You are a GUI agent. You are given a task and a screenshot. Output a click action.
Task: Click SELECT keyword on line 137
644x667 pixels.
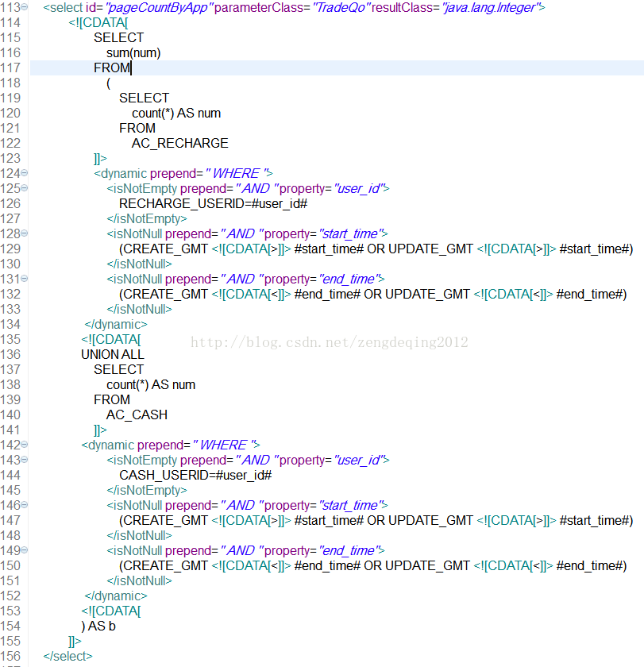(x=118, y=370)
